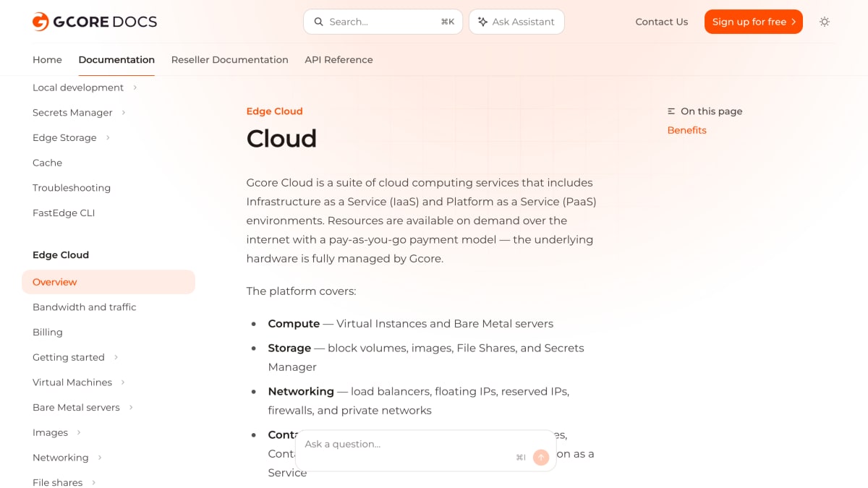Switch to Reseller Documentation tab
Screen dimensions: 868x488
pyautogui.click(x=230, y=60)
